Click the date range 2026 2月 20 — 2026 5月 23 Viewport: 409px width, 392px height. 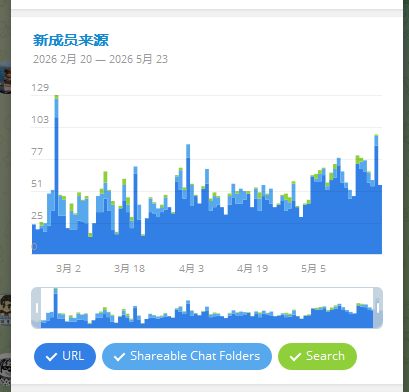pyautogui.click(x=100, y=59)
